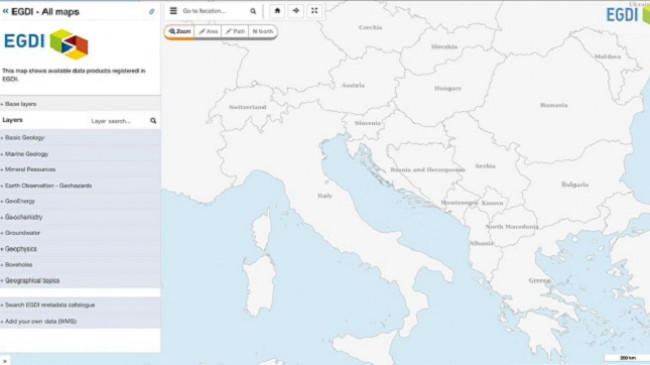
Task: Click North Macedonia label on the map
Action: (x=512, y=226)
